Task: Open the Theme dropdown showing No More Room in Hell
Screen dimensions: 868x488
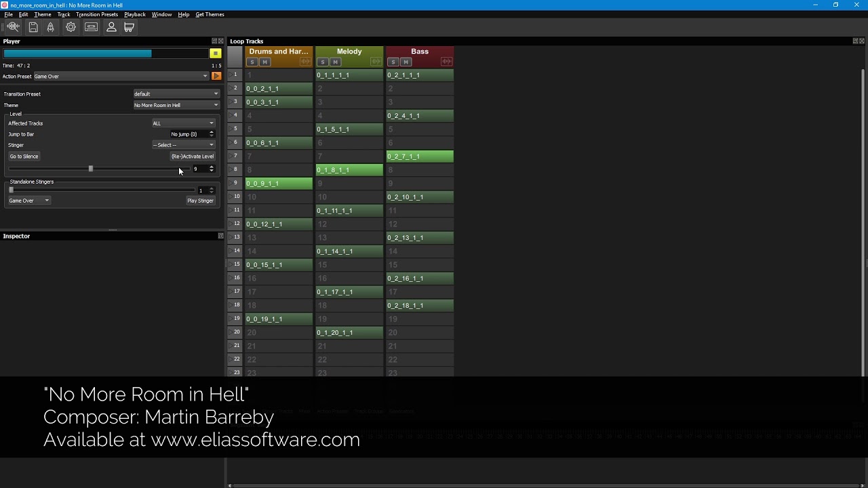Action: pos(176,105)
